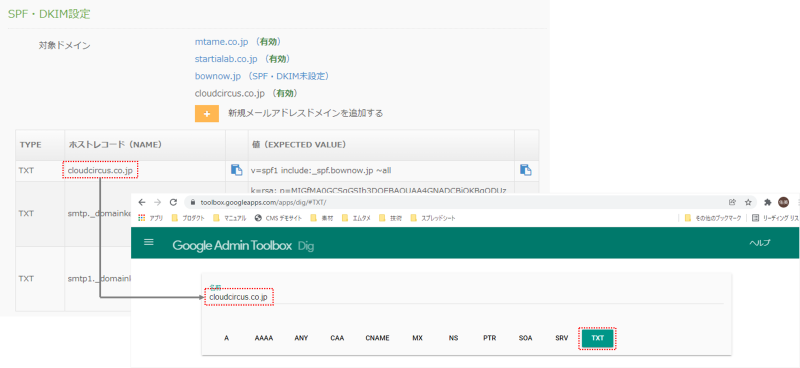Go back in the browser

coord(142,202)
